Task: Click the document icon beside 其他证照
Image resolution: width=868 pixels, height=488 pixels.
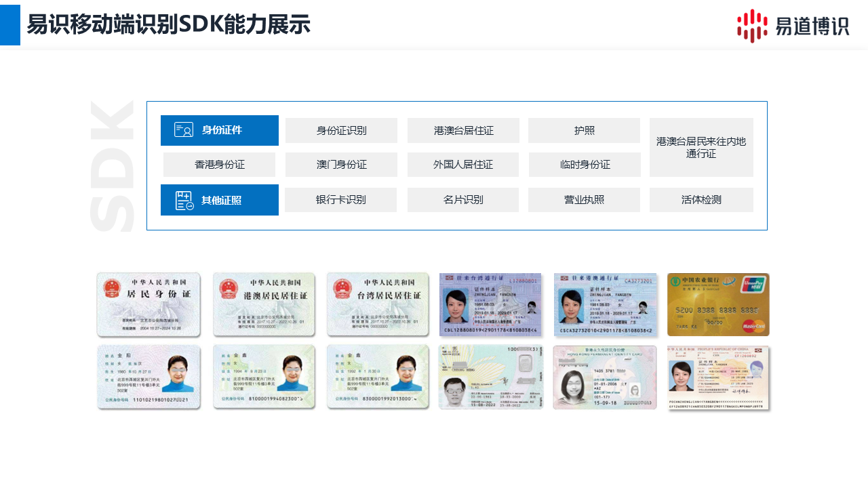Action: (x=184, y=200)
